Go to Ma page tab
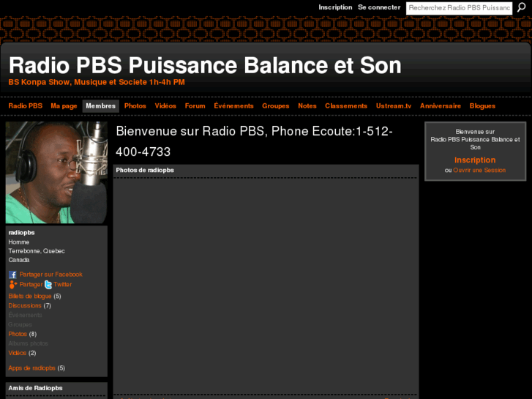Screen dimensions: 532x399 click(64, 106)
